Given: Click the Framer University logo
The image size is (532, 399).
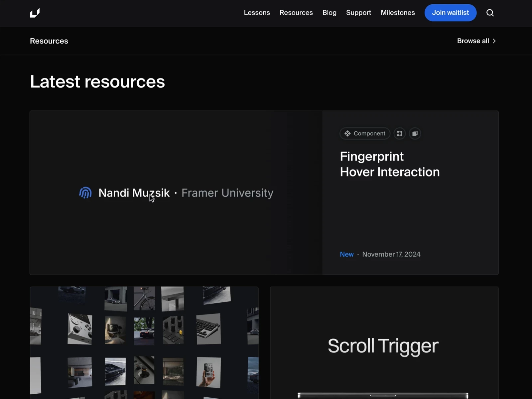Looking at the screenshot, I should click(x=35, y=13).
